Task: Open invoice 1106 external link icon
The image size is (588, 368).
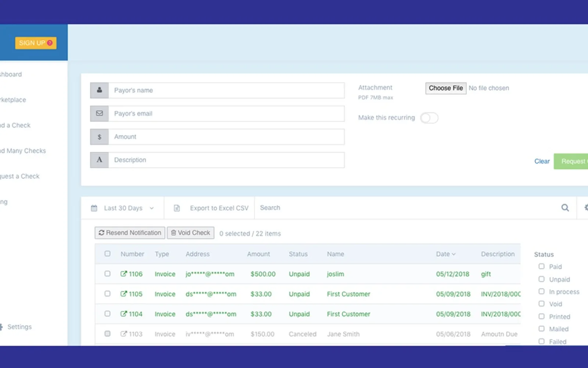Action: pos(124,274)
